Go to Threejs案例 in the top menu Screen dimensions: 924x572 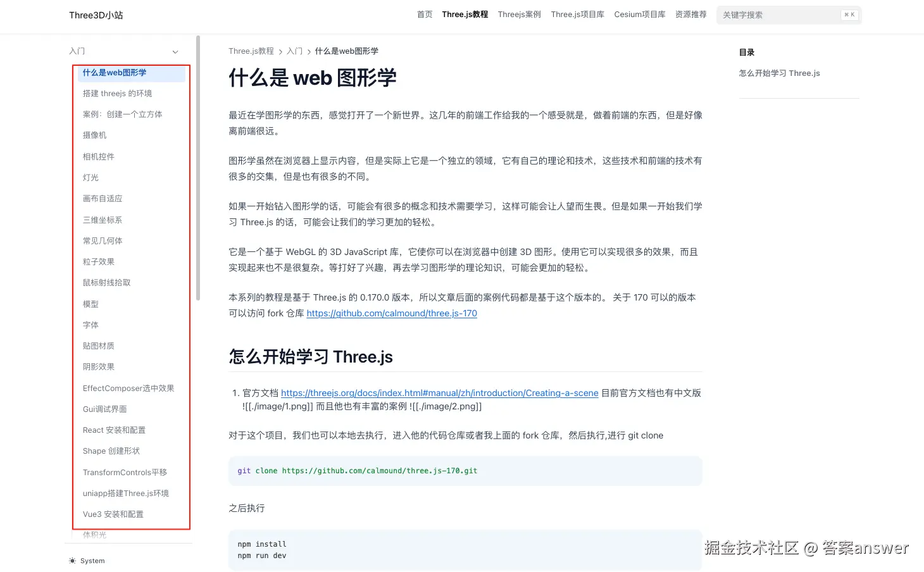click(x=520, y=15)
